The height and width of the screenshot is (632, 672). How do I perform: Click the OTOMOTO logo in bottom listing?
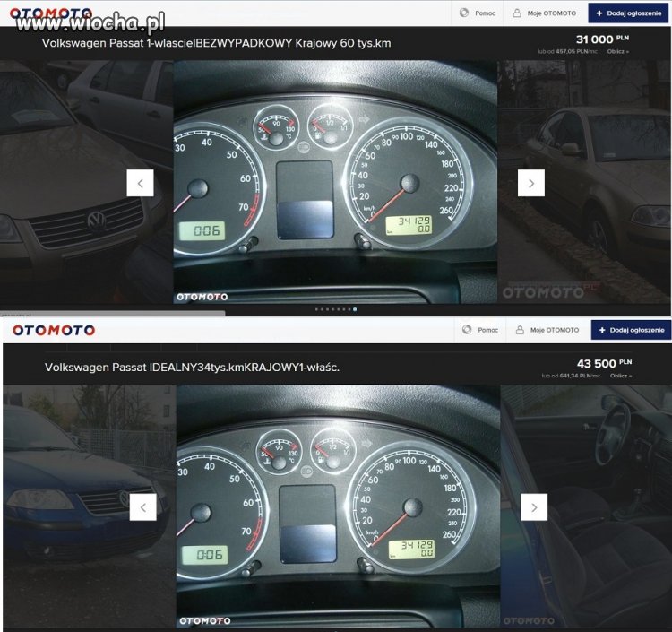54,330
